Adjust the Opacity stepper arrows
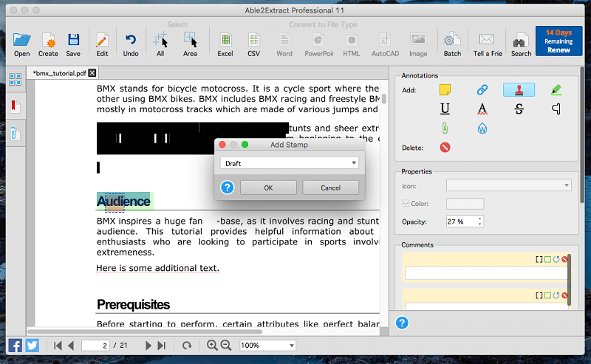591x364 pixels. [479, 222]
